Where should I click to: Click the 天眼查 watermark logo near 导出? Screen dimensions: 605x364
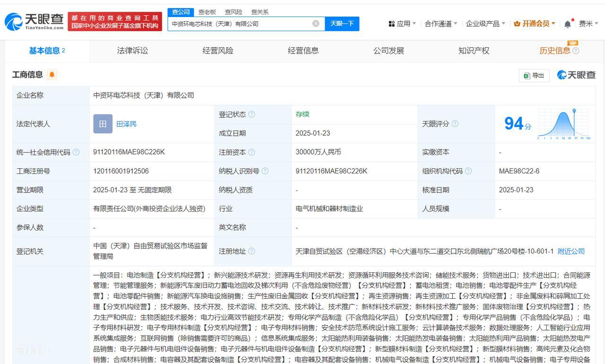tap(576, 75)
